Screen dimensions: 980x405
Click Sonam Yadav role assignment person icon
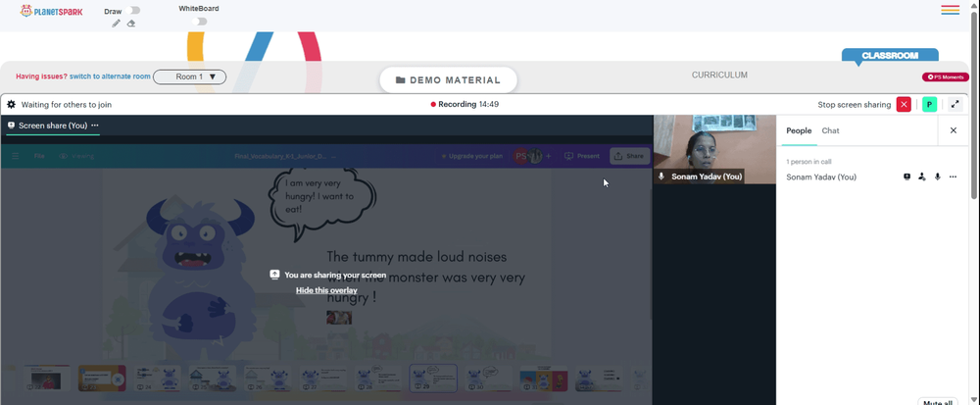click(922, 177)
